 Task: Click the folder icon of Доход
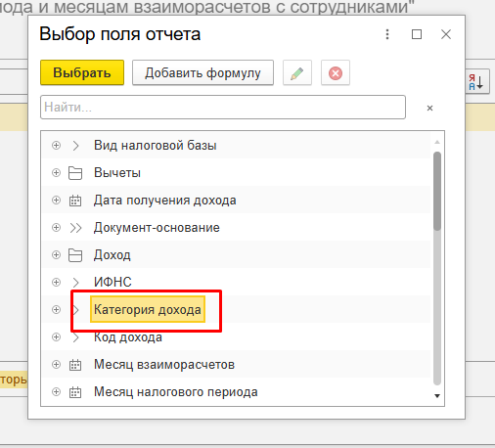pos(75,255)
